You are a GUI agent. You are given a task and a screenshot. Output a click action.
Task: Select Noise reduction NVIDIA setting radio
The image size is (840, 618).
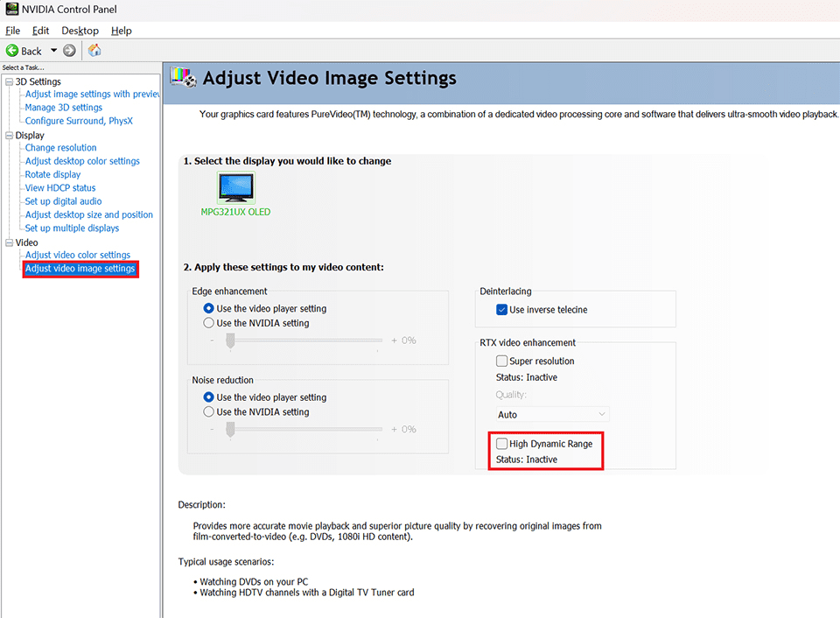coord(208,411)
